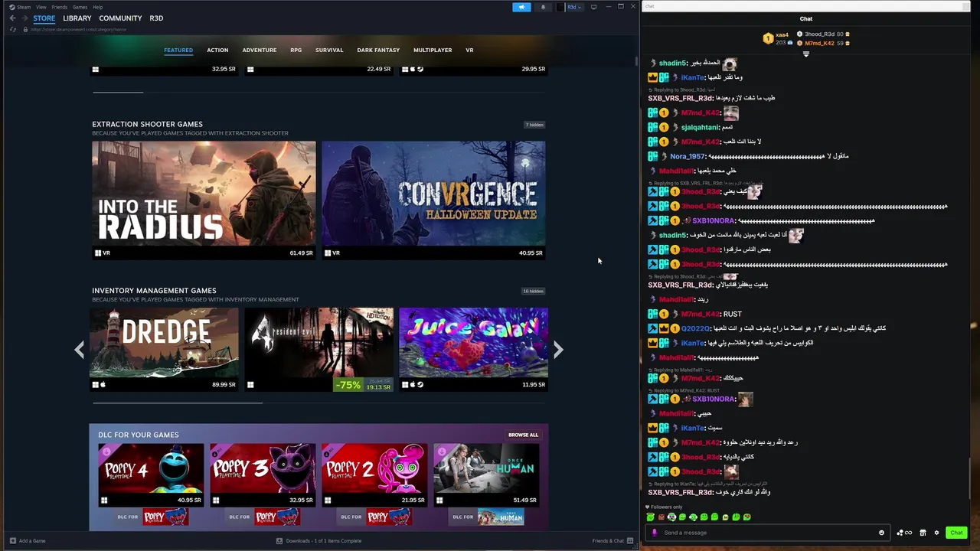Open Downloads status in Steam footer
The height and width of the screenshot is (551, 980).
point(318,541)
